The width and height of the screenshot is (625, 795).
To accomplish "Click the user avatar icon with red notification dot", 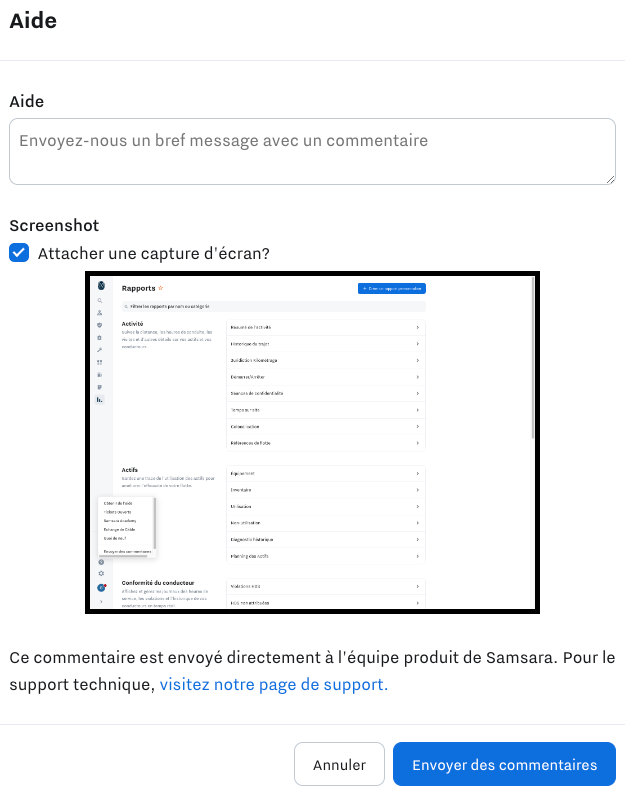I will coord(101,588).
